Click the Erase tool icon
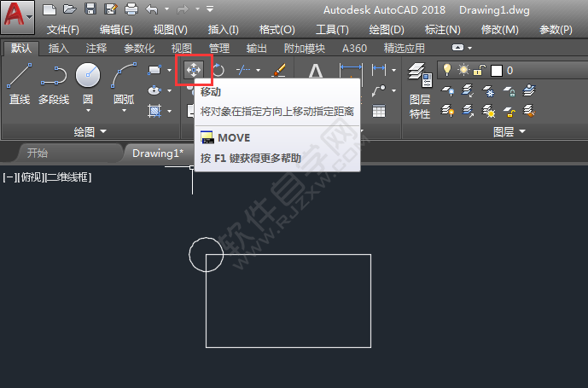Screen dimensions: 588x388 [279, 70]
